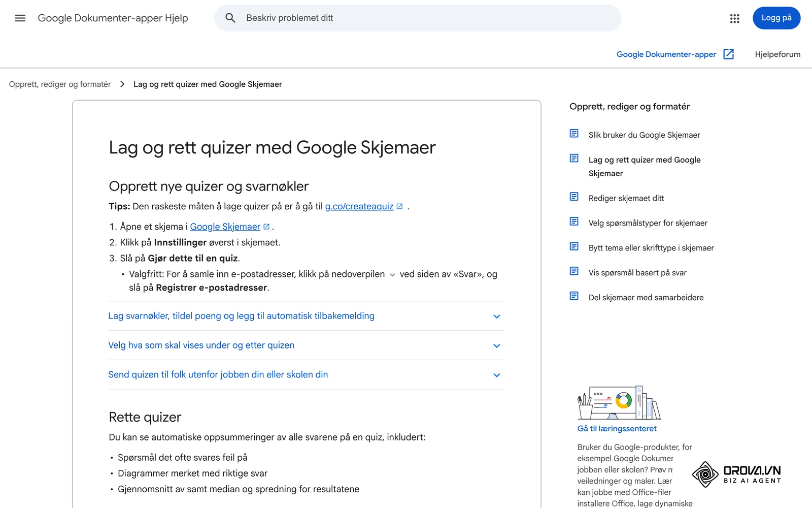The height and width of the screenshot is (508, 812).
Task: Click article icon next to Velg spørsmålstyper
Action: coord(574,221)
